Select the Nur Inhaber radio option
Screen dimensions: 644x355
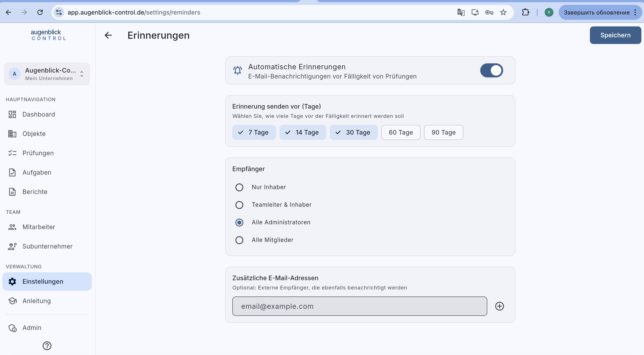coord(239,187)
